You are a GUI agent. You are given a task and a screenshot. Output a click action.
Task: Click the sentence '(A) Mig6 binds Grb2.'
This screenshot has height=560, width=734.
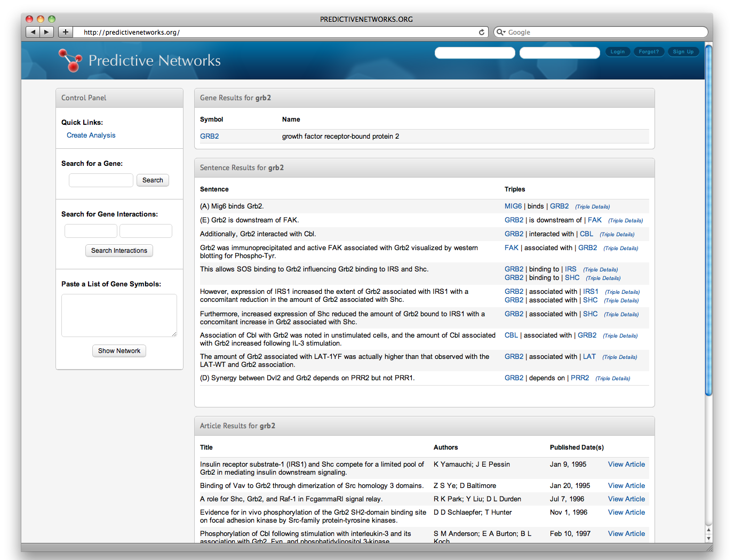coord(232,206)
